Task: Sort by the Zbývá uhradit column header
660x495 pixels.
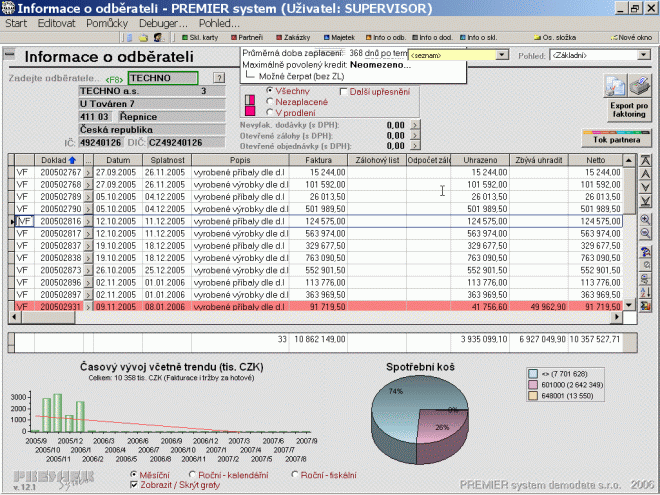Action: (539, 160)
